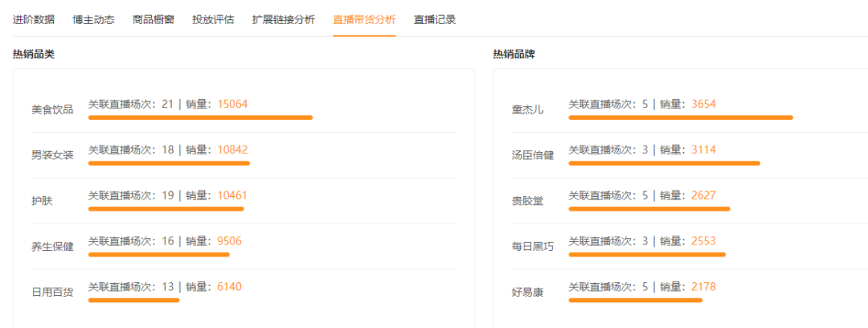Click the orange bar for 日用百货
Screen dimensions: 868x328
[133, 300]
